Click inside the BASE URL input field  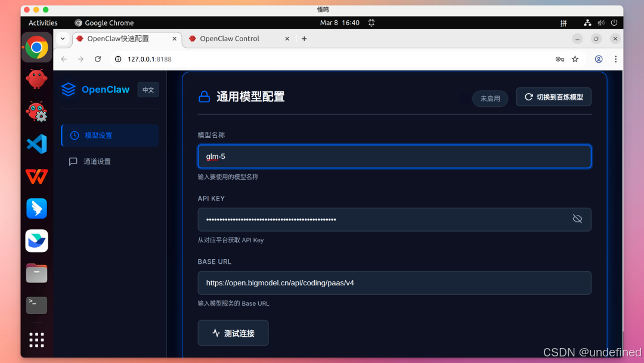394,282
